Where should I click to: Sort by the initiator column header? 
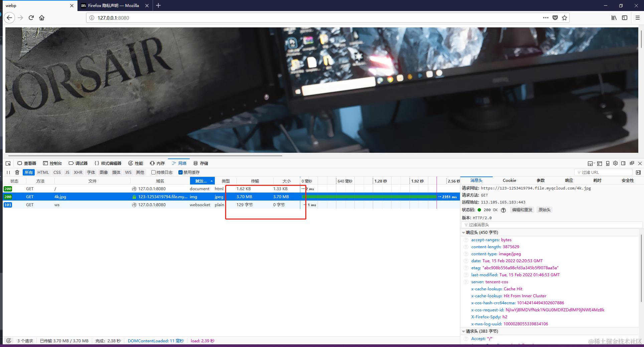[202, 181]
